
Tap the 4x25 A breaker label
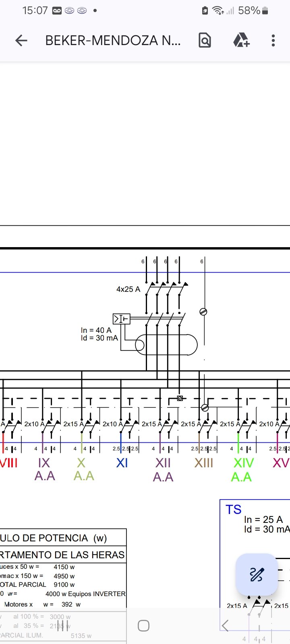(128, 289)
